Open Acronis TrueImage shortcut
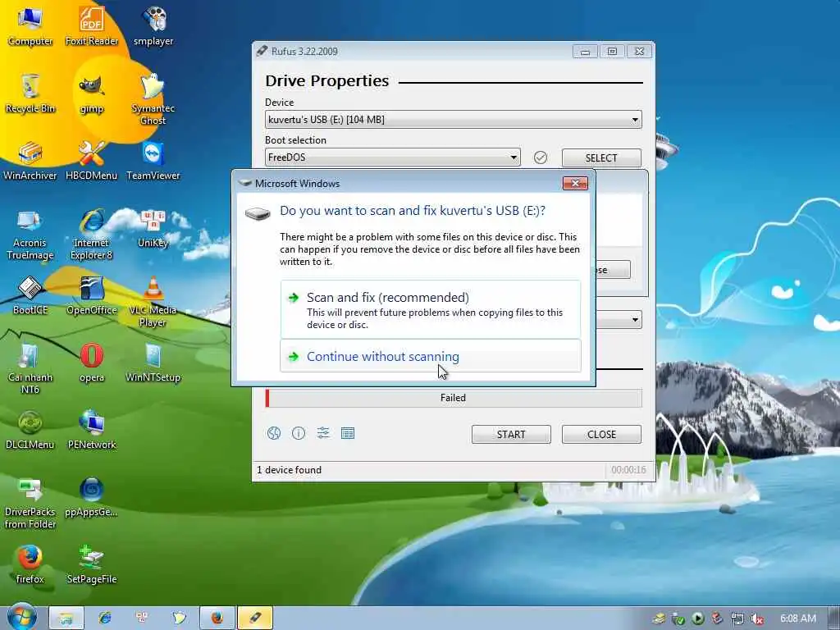 pyautogui.click(x=30, y=235)
